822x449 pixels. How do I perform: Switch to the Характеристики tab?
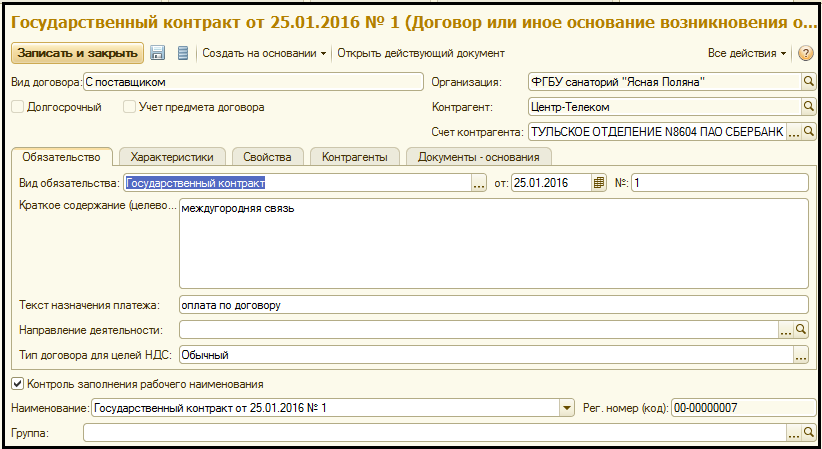172,157
